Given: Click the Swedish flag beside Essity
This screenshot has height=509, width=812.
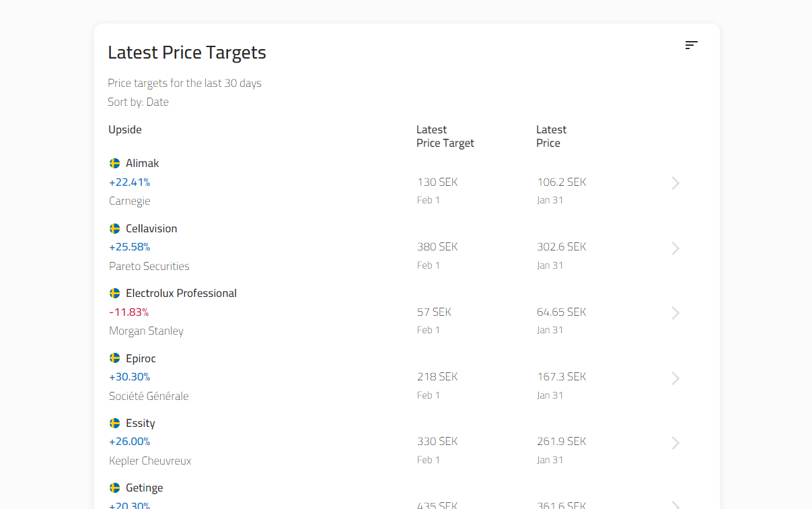Looking at the screenshot, I should 114,423.
